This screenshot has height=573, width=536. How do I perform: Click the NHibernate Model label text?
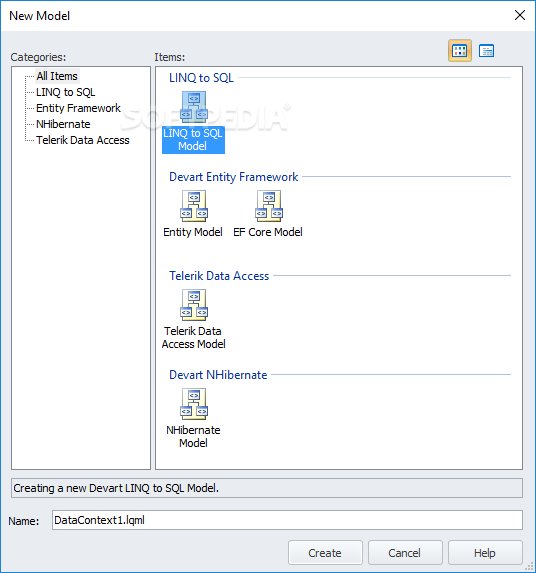click(x=193, y=436)
